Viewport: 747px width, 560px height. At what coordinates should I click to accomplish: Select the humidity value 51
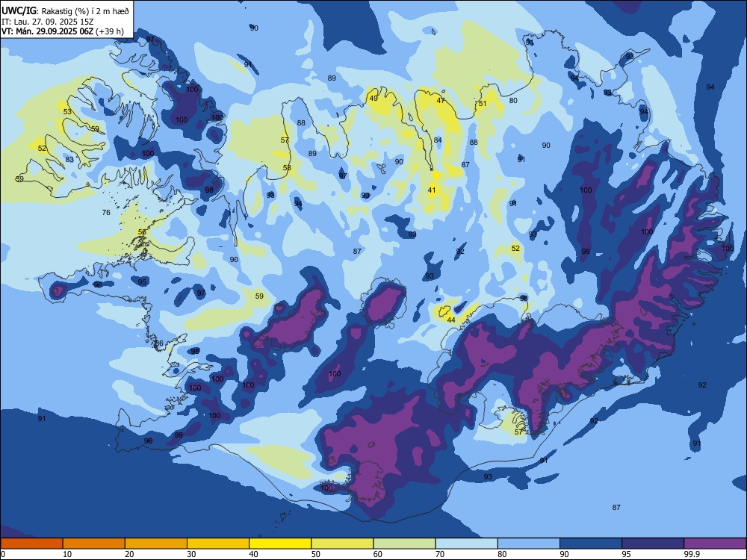pyautogui.click(x=483, y=103)
